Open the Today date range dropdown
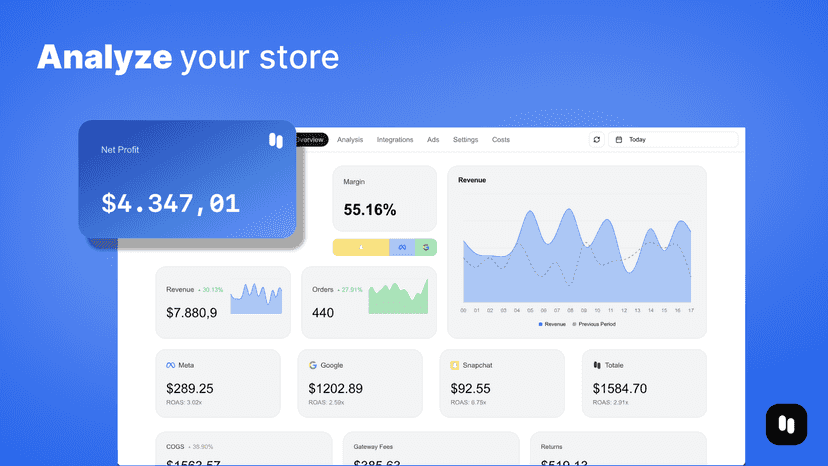828x466 pixels. click(x=673, y=139)
